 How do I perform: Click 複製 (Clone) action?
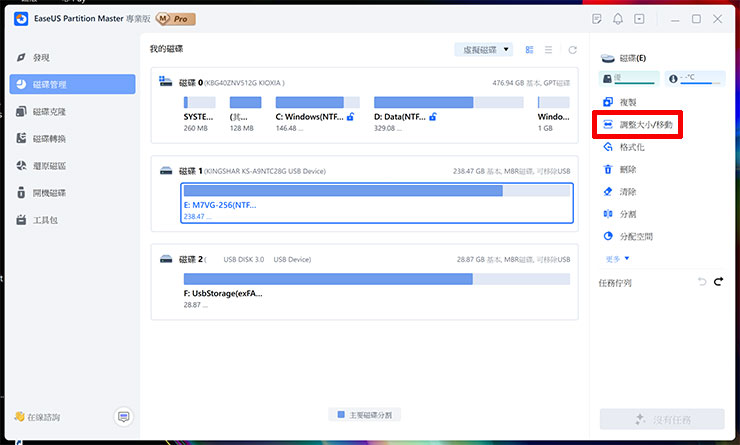click(620, 102)
